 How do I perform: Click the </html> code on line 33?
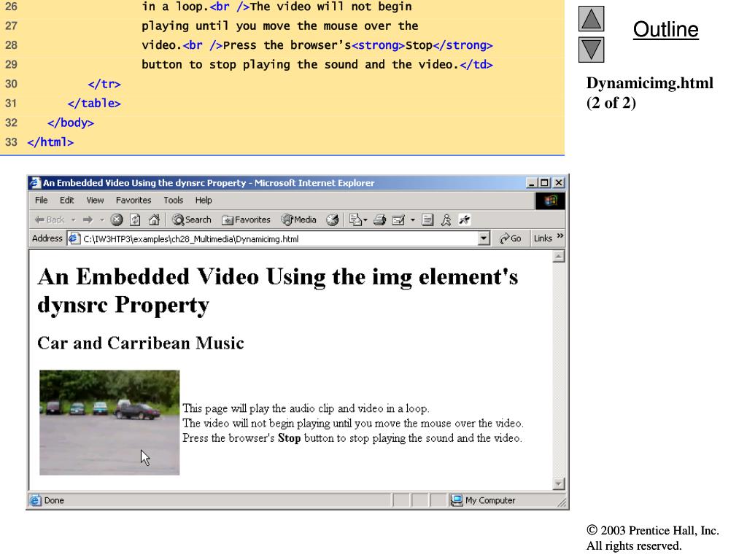pyautogui.click(x=50, y=142)
